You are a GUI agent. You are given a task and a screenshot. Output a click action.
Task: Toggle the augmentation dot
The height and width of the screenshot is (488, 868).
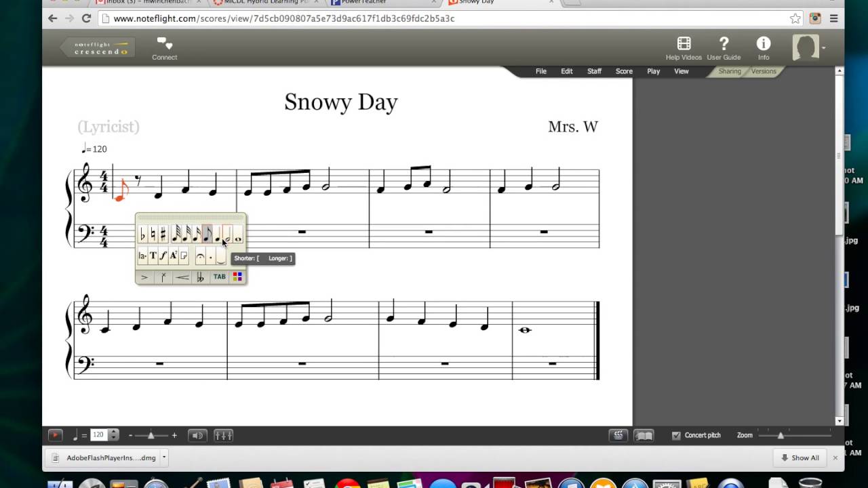[211, 256]
